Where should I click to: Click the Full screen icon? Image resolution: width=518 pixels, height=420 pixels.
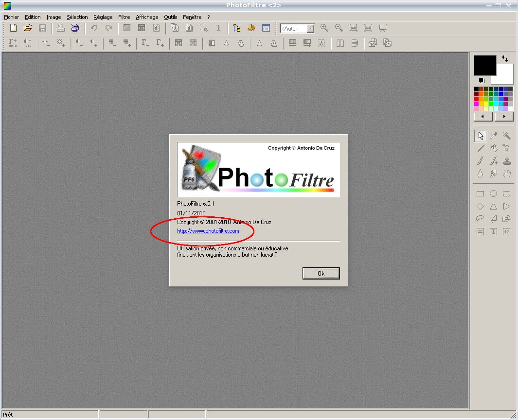point(383,28)
